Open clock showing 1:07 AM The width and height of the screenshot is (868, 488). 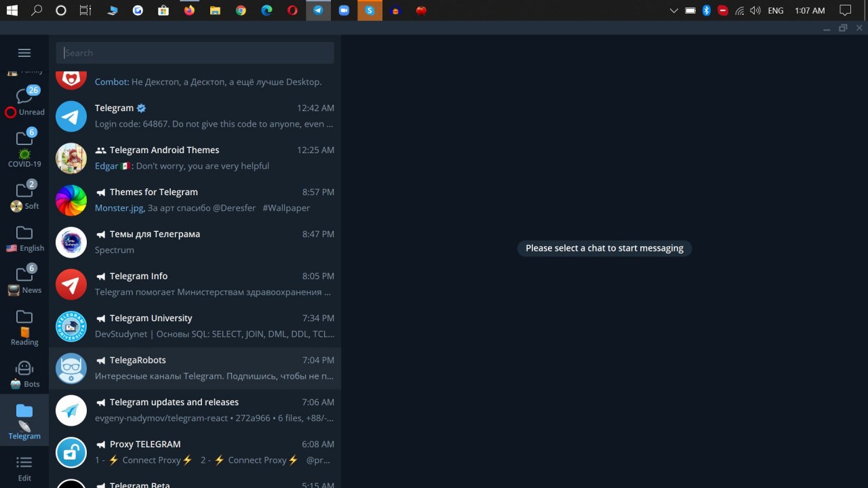pos(810,10)
